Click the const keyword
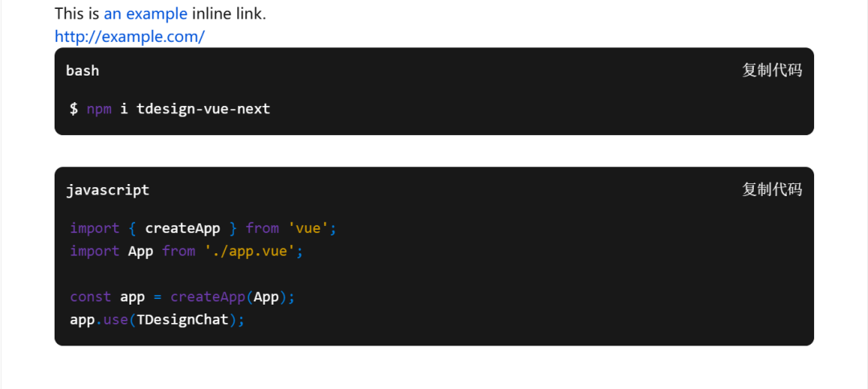 [x=91, y=297]
